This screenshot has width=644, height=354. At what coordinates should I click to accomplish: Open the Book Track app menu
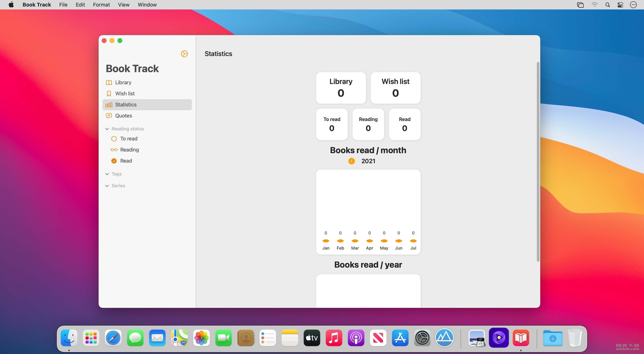coord(37,5)
